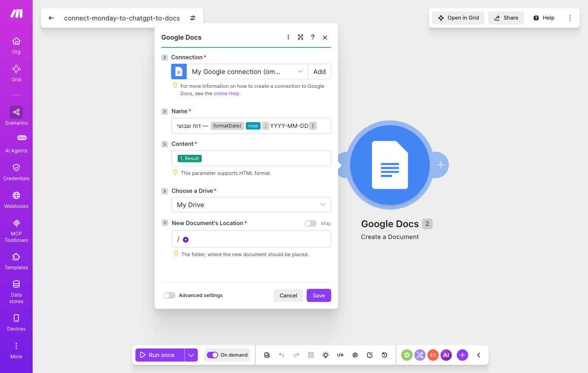Open MCP Toolboxes section
588x373 pixels.
coord(16,230)
